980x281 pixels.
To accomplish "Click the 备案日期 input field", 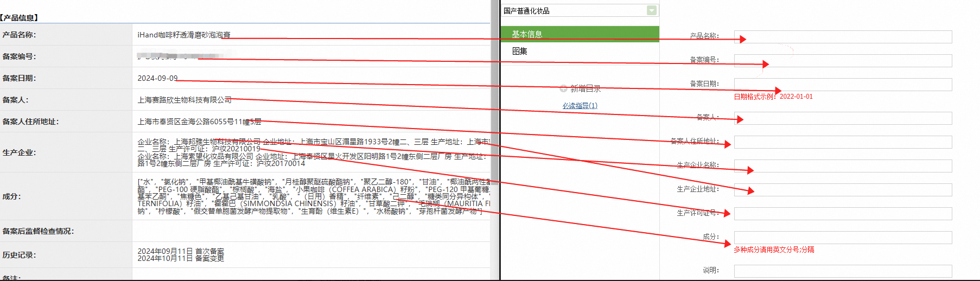I will tap(843, 84).
